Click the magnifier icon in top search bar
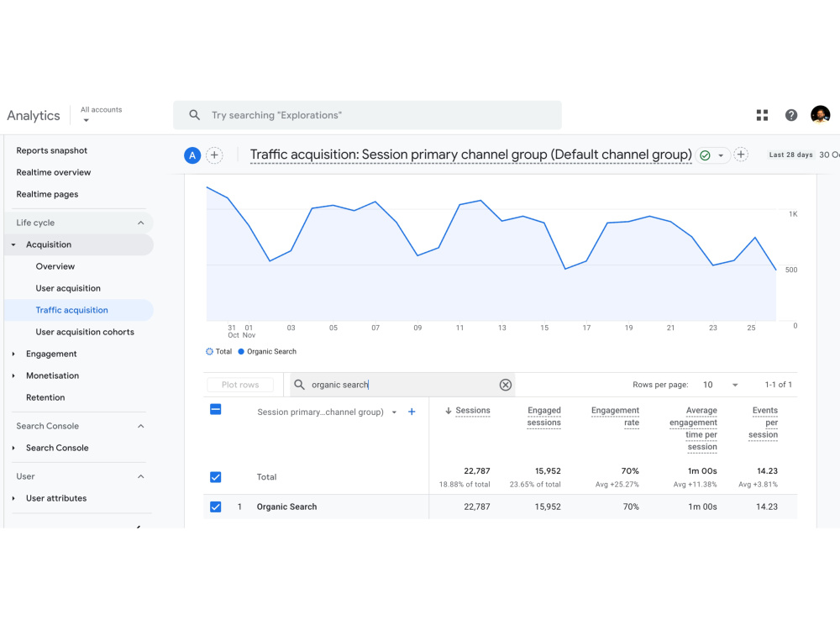The image size is (840, 630). tap(195, 115)
